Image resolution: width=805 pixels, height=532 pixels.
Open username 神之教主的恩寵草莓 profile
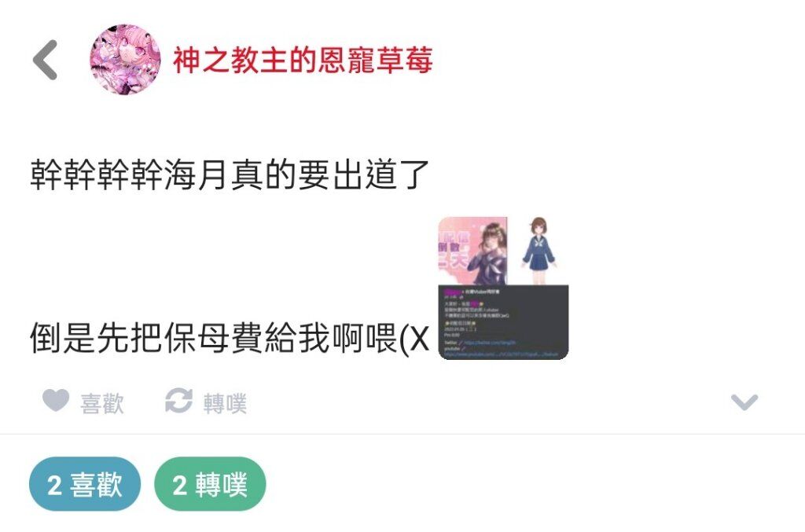303,60
